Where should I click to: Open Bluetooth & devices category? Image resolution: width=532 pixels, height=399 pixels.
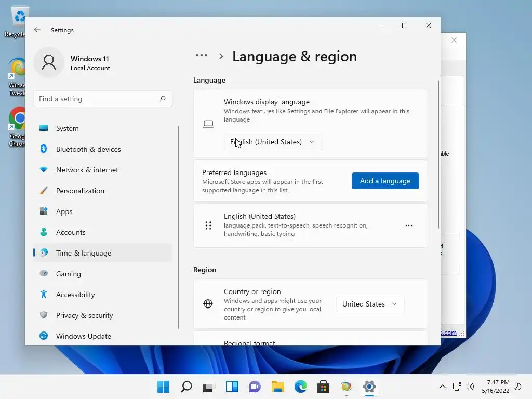[103, 149]
